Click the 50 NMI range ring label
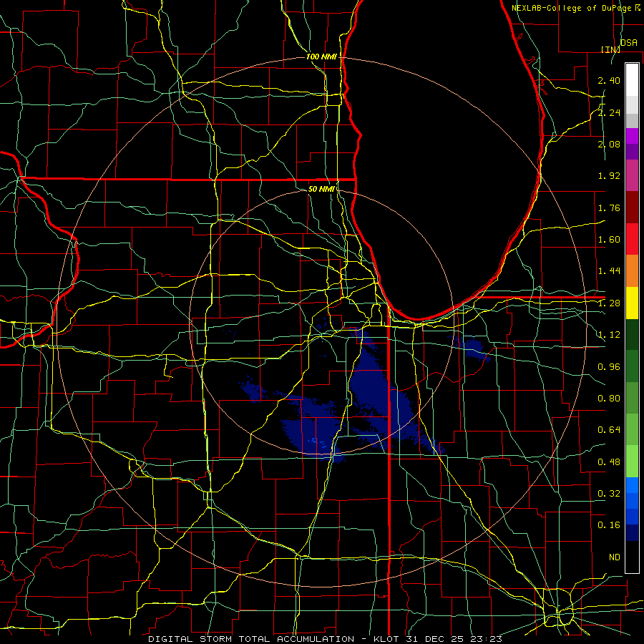The width and height of the screenshot is (644, 644). click(x=321, y=189)
